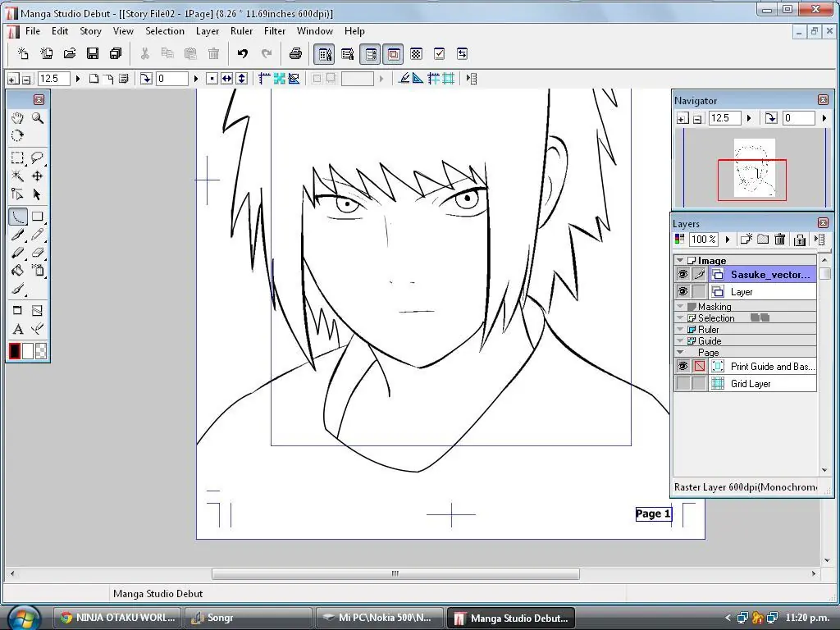Image resolution: width=840 pixels, height=630 pixels.
Task: Close the Layers panel
Action: click(824, 223)
